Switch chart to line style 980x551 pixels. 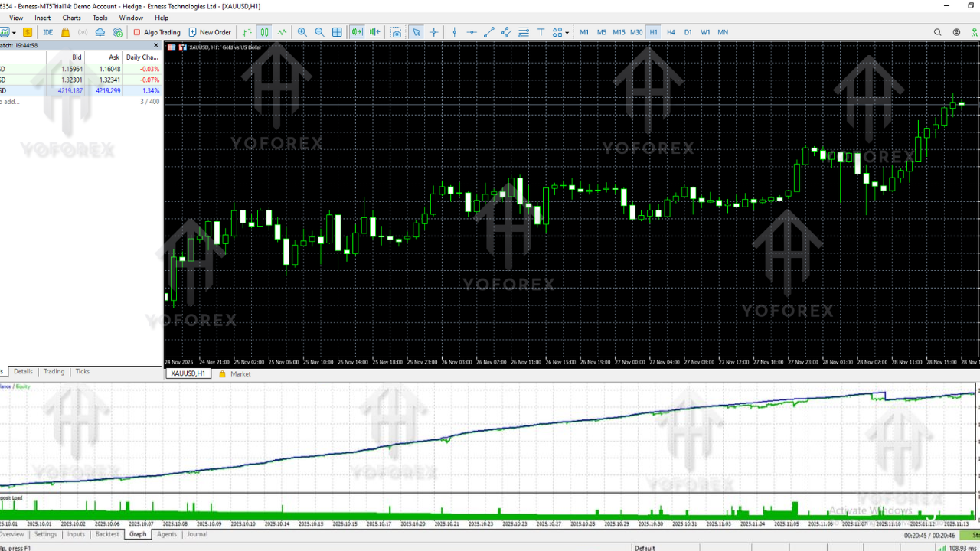(282, 31)
